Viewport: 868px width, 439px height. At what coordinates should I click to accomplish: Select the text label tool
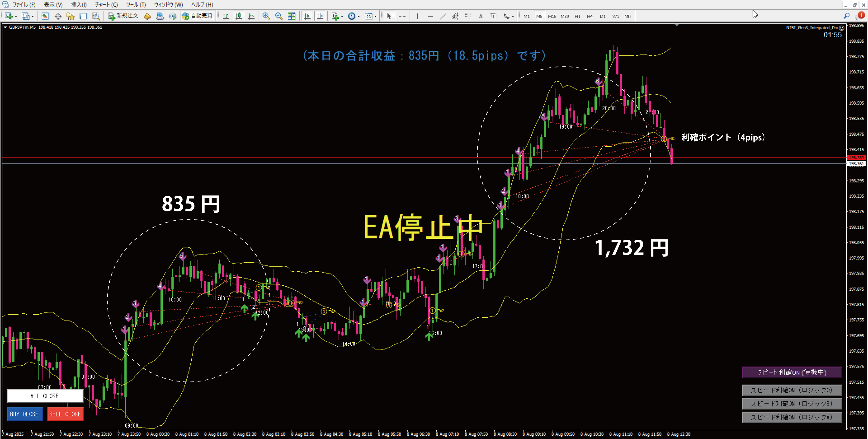[493, 16]
